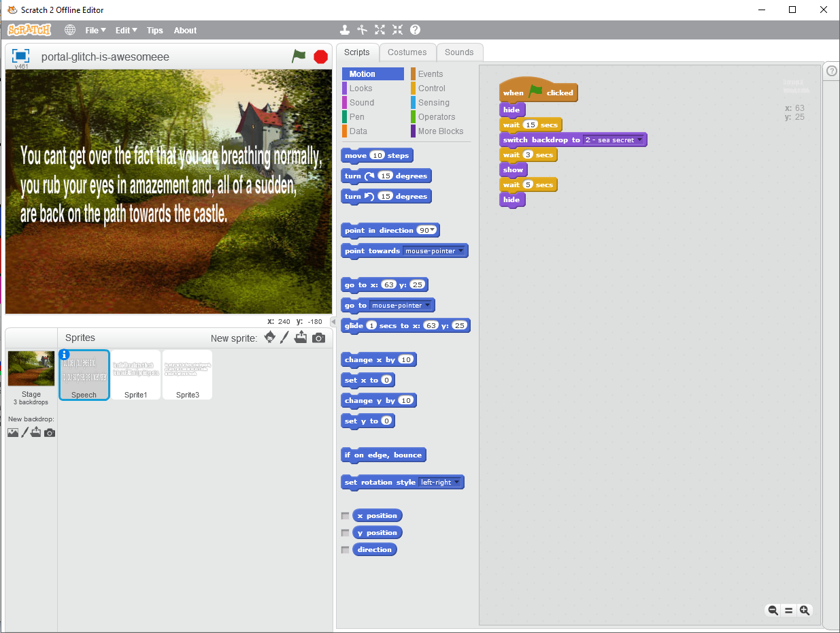Viewport: 840px width, 633px height.
Task: Open the Tips link in menu bar
Action: click(155, 31)
